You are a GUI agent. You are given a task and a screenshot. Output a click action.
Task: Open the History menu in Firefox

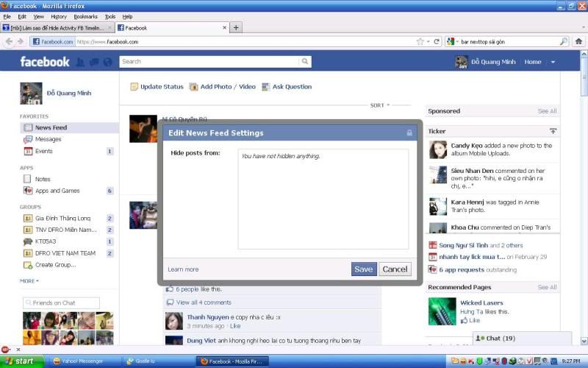[59, 16]
